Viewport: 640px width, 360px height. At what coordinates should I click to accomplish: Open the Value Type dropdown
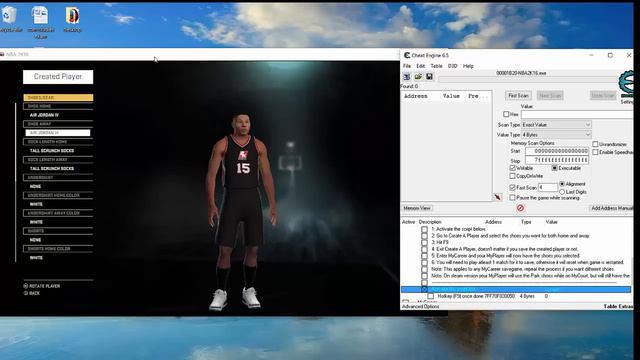click(x=556, y=135)
